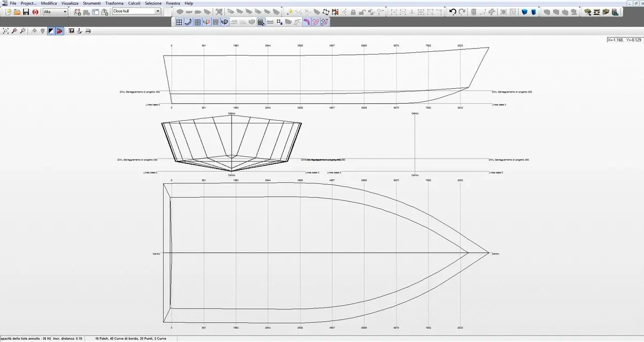Click the red circular icon beside save
This screenshot has height=342, width=644.
point(35,12)
